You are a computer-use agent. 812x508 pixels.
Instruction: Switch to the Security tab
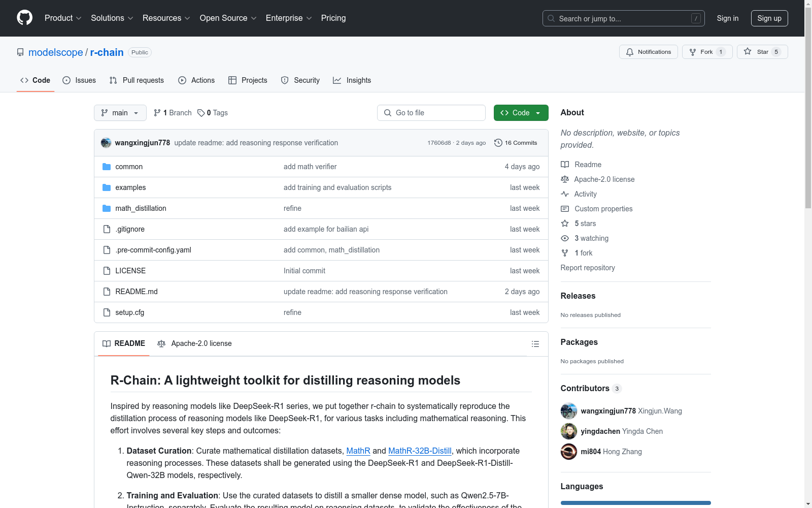click(x=300, y=80)
